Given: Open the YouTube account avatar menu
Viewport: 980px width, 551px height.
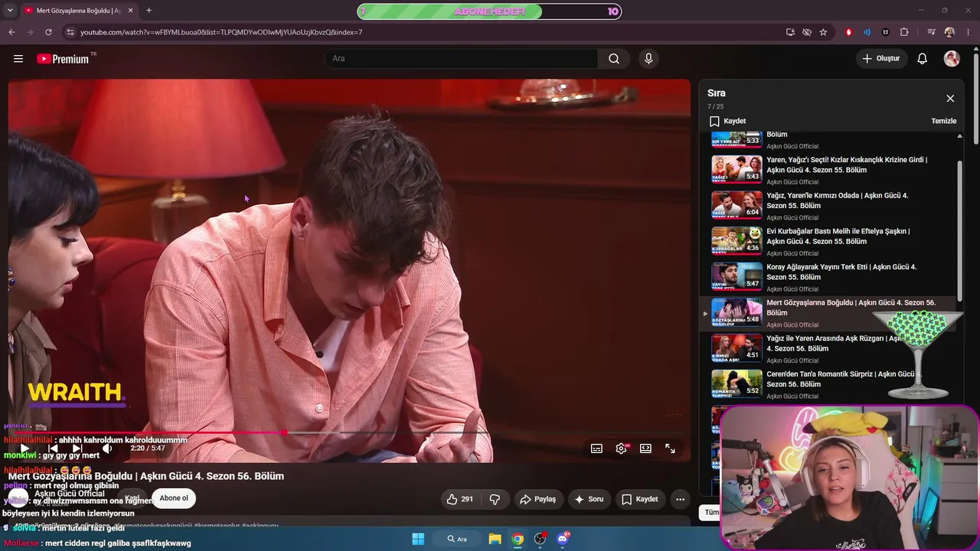Looking at the screenshot, I should coord(952,59).
